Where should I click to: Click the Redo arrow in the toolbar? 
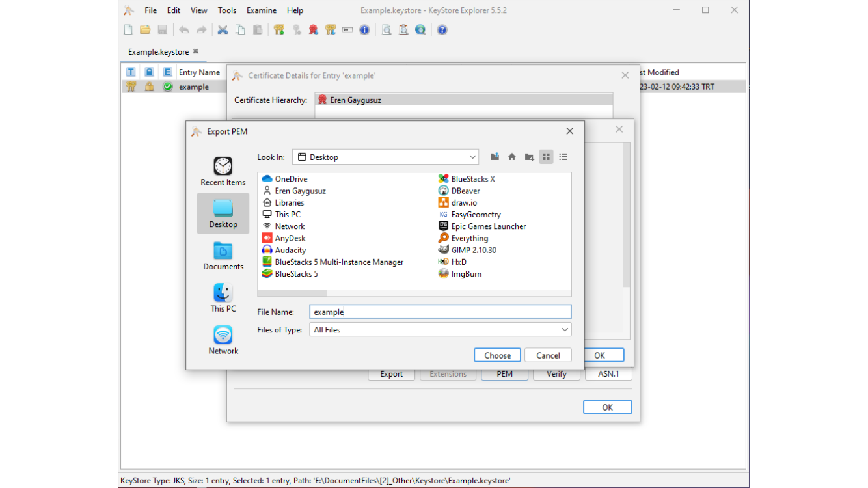202,30
